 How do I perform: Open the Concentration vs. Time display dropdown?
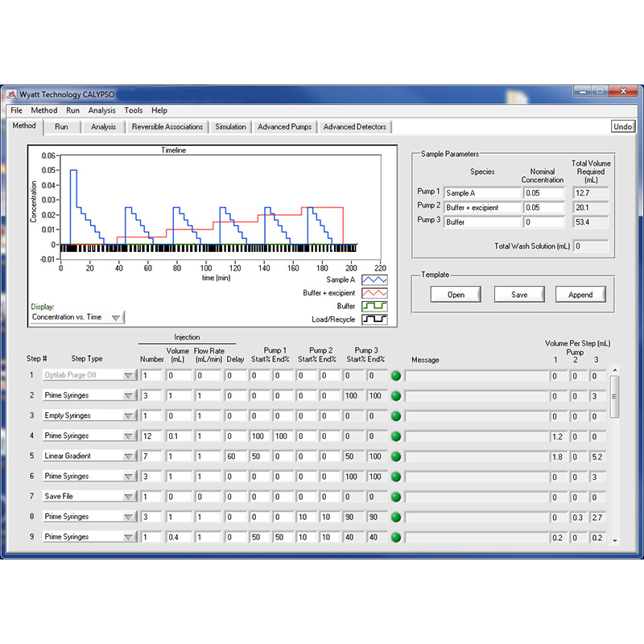pos(116,317)
